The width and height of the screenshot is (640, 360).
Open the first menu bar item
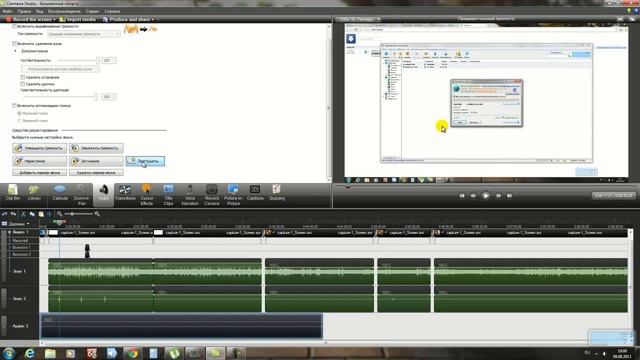pos(7,11)
